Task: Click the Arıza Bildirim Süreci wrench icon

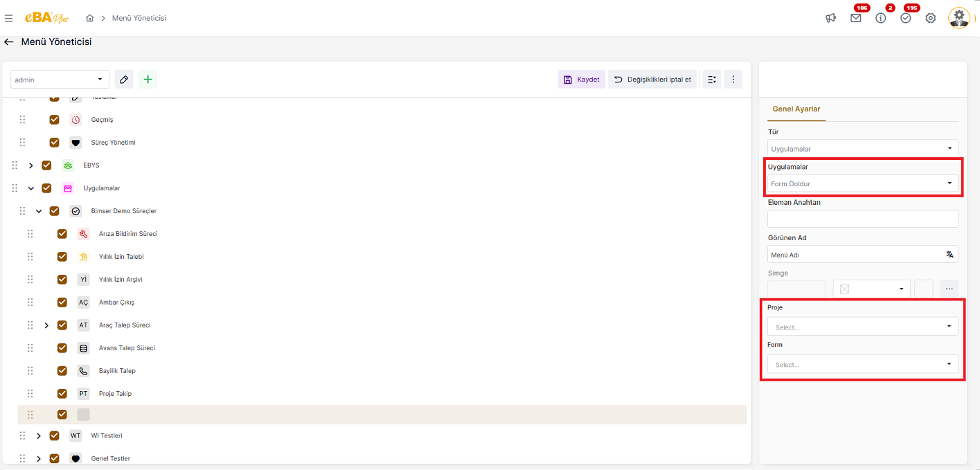Action: (x=84, y=234)
